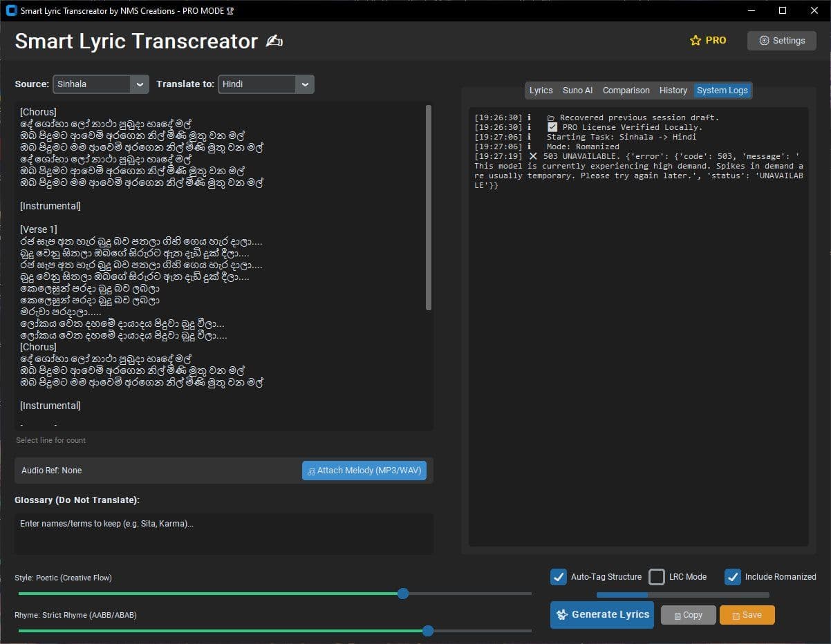Close the Smart Lyric Transcreator window
The image size is (831, 644).
[x=814, y=10]
